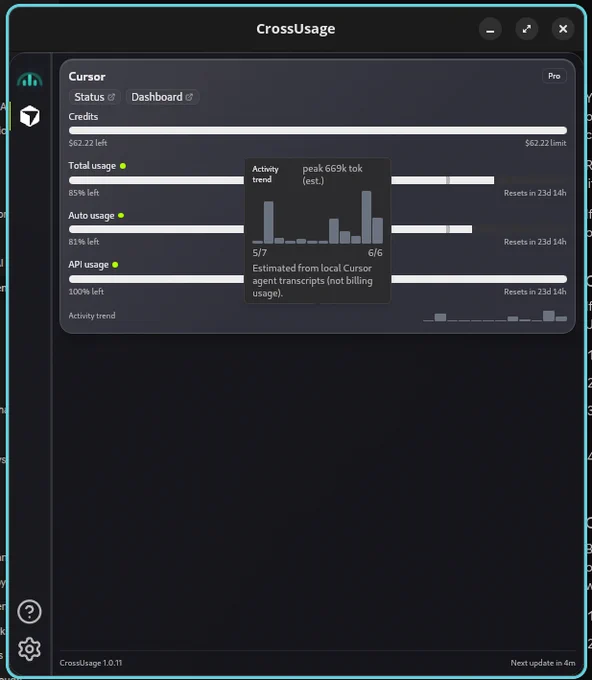Click the '100% left' label
Screen dimensions: 592x680
pyautogui.click(x=86, y=291)
